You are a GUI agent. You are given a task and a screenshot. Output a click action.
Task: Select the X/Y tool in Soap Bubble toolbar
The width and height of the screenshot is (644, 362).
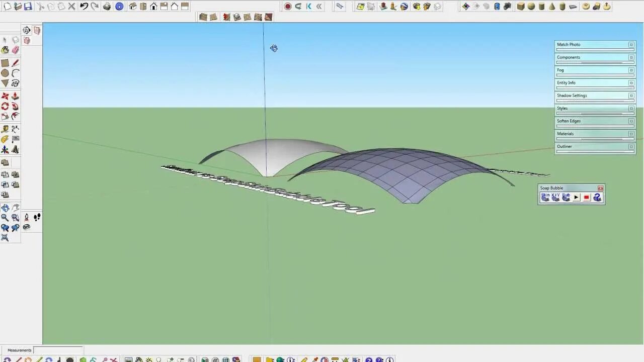555,197
